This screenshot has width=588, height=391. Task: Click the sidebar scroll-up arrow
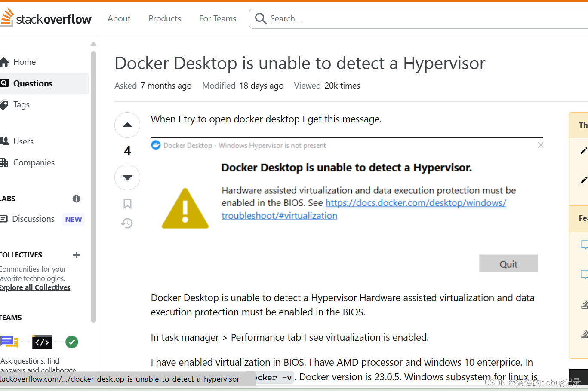coord(93,44)
